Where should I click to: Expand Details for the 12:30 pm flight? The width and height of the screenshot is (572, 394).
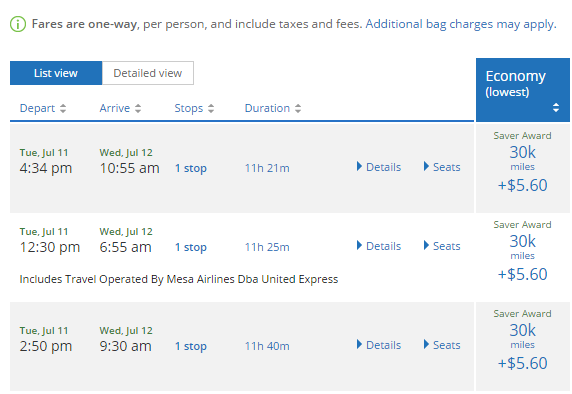click(x=379, y=246)
